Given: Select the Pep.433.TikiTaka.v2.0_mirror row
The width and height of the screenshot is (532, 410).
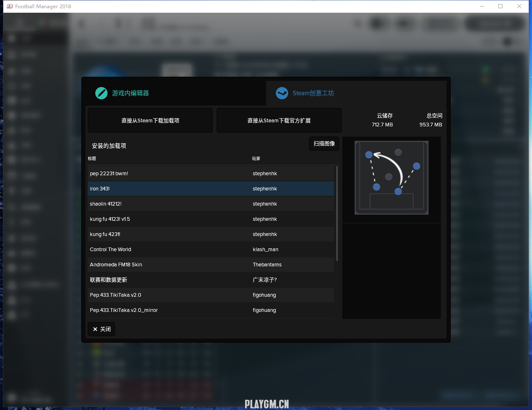Looking at the screenshot, I should click(x=211, y=310).
